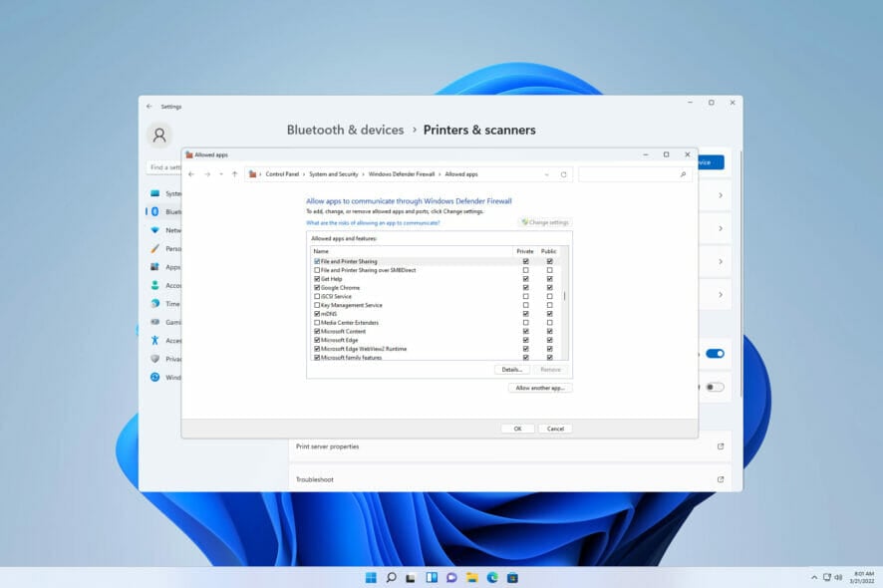
Task: Open Privacy shield icon in Settings sidebar
Action: (x=154, y=359)
